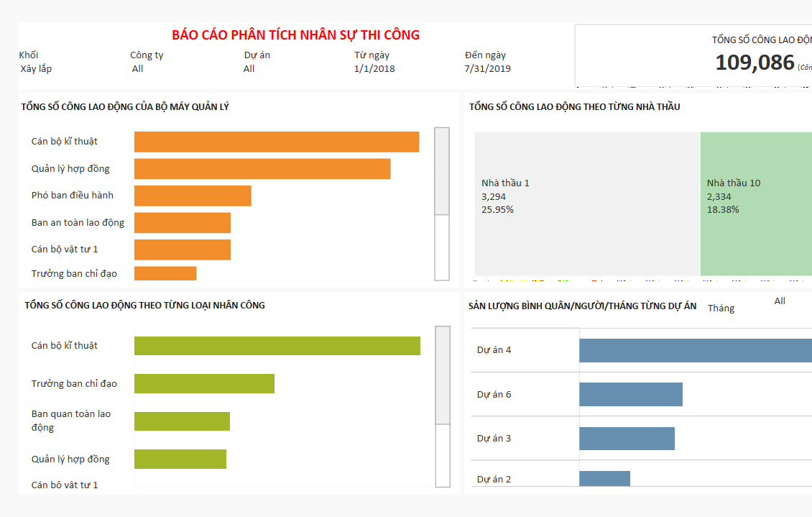Click the Từ ngày date 1/1/2018

(x=374, y=69)
